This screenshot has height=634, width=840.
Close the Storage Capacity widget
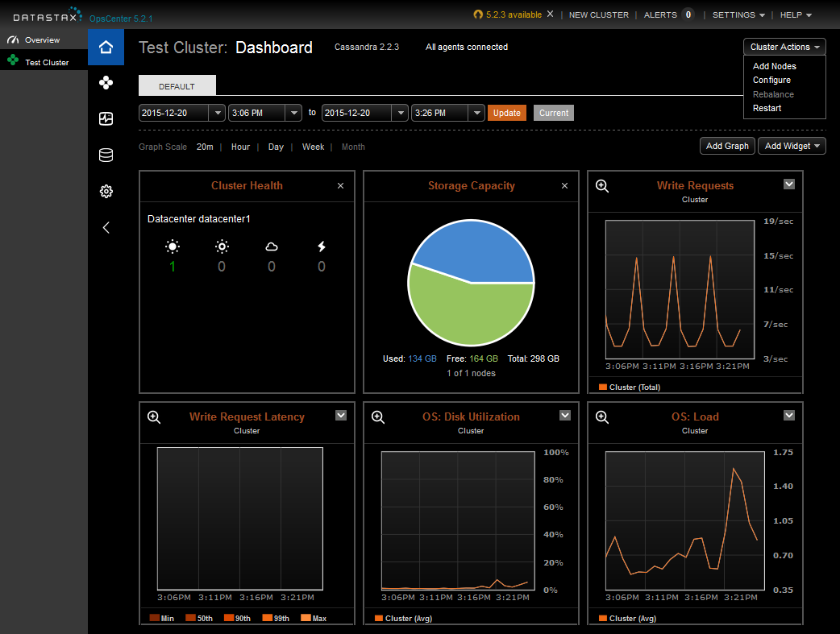tap(564, 186)
